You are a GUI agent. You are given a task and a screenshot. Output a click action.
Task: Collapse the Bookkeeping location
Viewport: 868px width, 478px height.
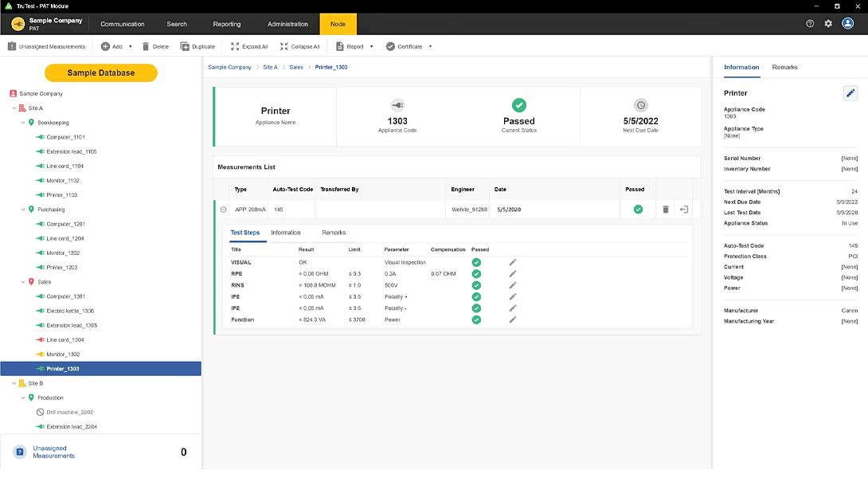(23, 123)
